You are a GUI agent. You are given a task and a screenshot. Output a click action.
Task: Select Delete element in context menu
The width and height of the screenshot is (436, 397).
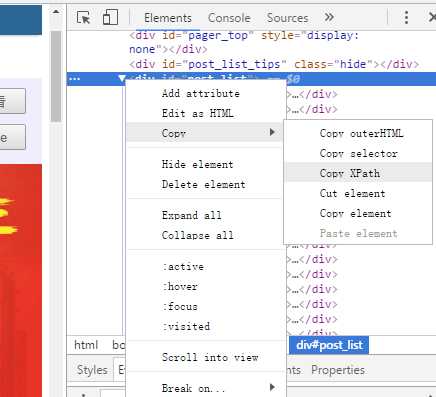pyautogui.click(x=204, y=184)
